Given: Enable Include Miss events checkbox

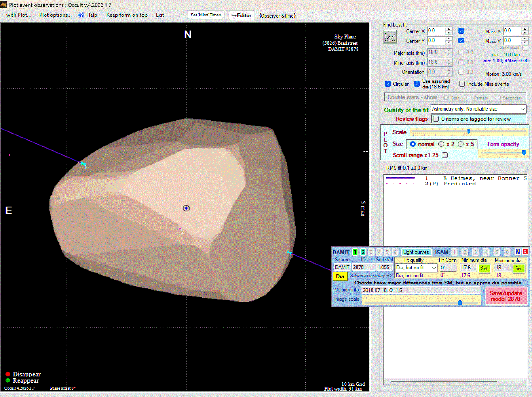Looking at the screenshot, I should (x=462, y=84).
